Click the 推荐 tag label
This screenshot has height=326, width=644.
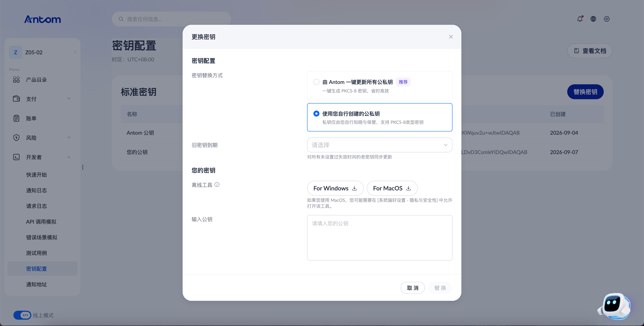coord(403,82)
